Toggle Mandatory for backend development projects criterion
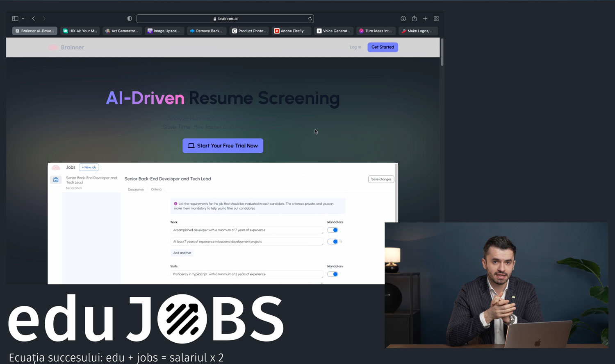 tap(333, 242)
